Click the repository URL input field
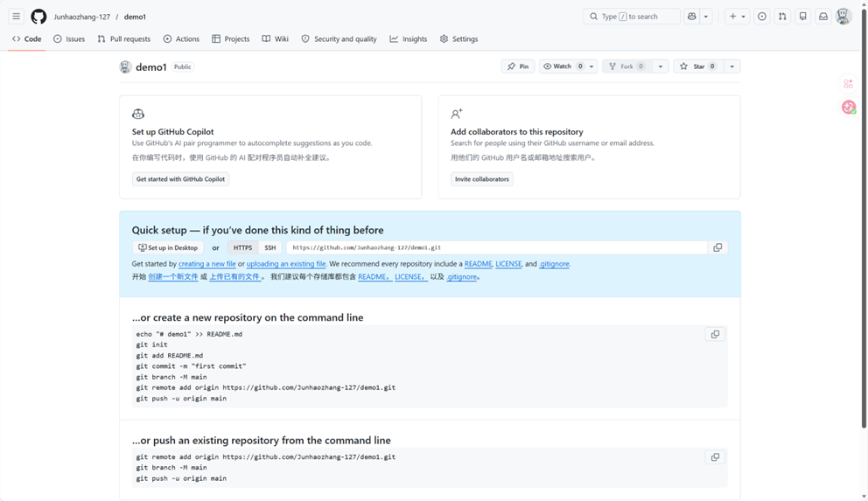Image resolution: width=868 pixels, height=501 pixels. (496, 247)
